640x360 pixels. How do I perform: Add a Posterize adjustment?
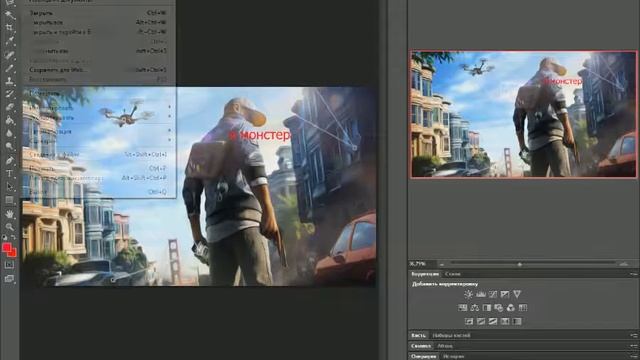pos(481,322)
